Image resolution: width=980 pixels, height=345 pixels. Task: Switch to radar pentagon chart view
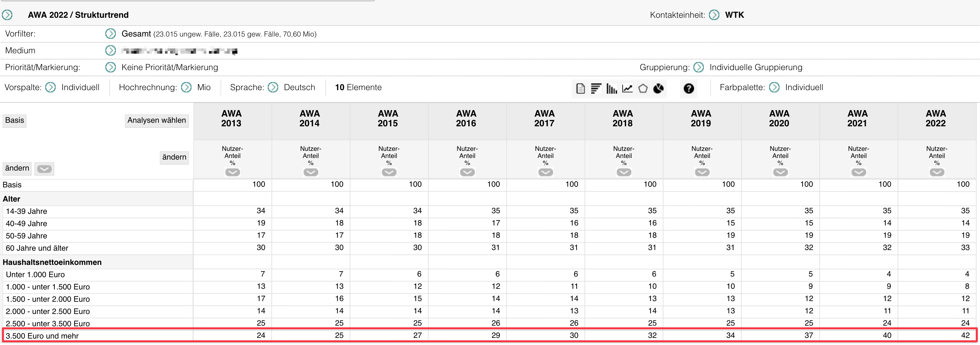click(x=643, y=89)
